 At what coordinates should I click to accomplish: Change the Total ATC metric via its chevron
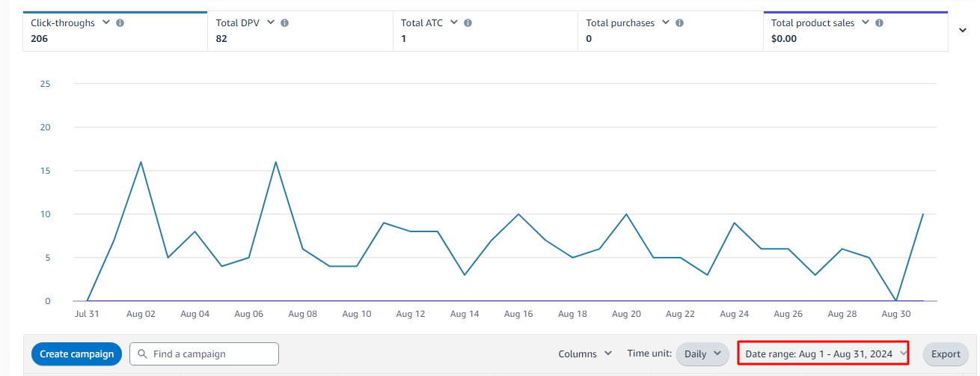(x=454, y=22)
